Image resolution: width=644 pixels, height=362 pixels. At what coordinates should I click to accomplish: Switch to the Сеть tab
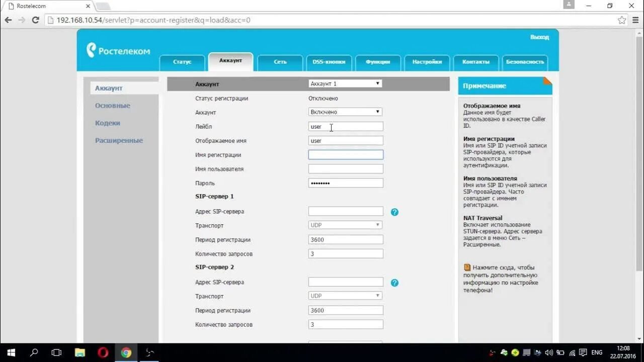[x=280, y=62]
